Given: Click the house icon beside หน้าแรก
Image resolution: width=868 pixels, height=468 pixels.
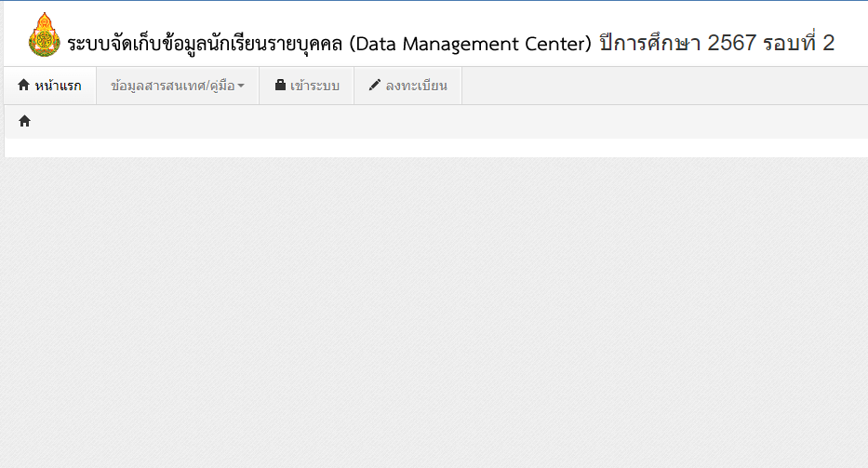Looking at the screenshot, I should 24,86.
